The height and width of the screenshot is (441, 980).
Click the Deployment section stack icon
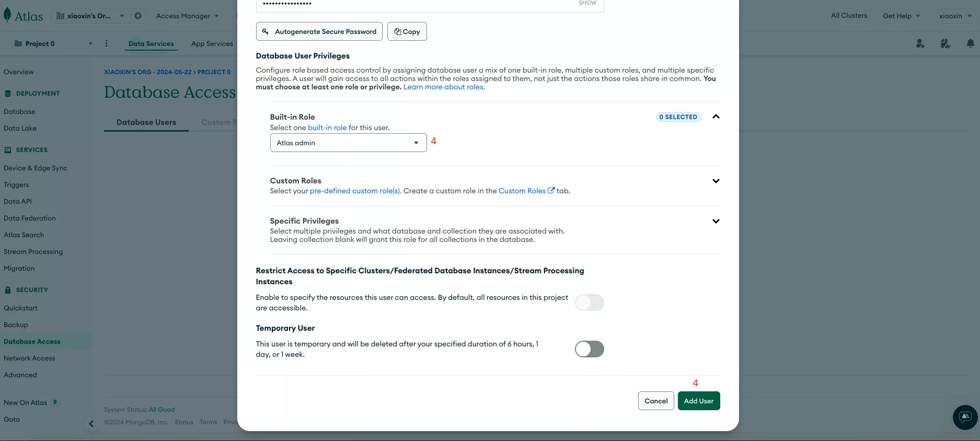pos(8,94)
